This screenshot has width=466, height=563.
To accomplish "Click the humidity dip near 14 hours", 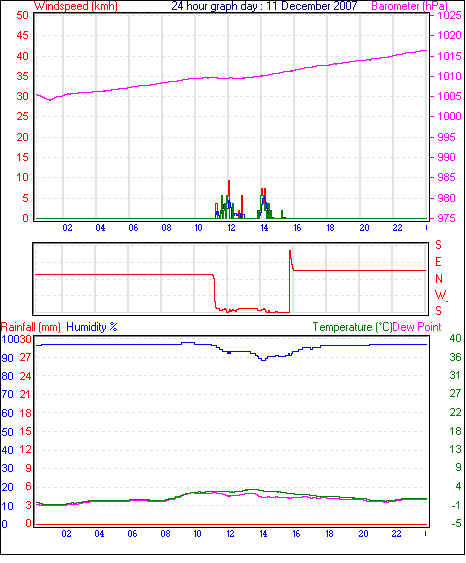I will click(x=264, y=358).
